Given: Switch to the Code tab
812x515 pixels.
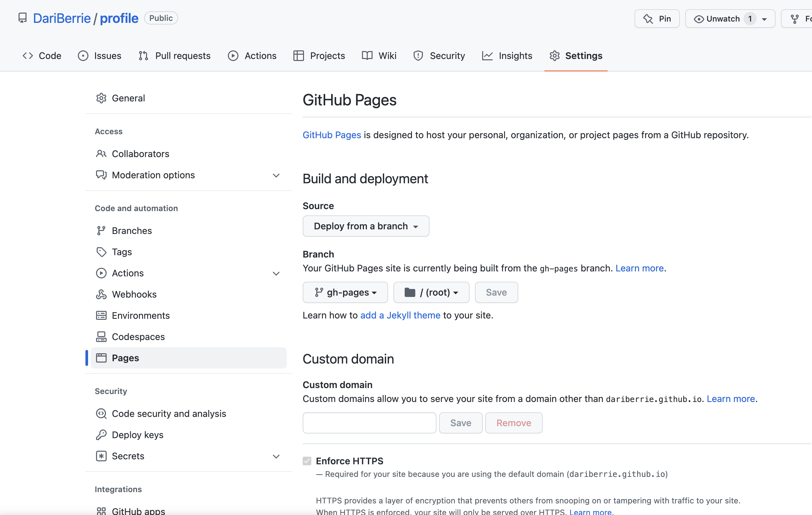Looking at the screenshot, I should tap(42, 56).
